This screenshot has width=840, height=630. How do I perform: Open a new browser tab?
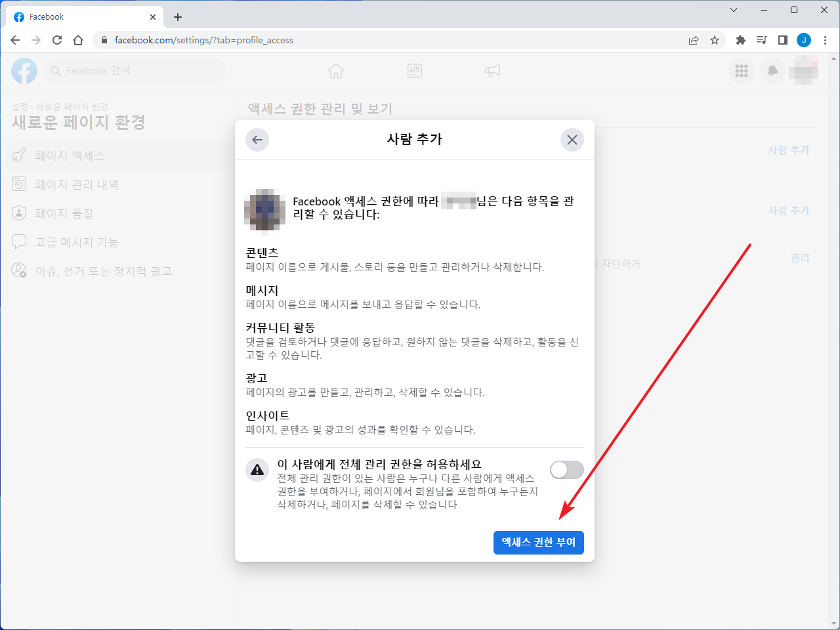tap(178, 17)
